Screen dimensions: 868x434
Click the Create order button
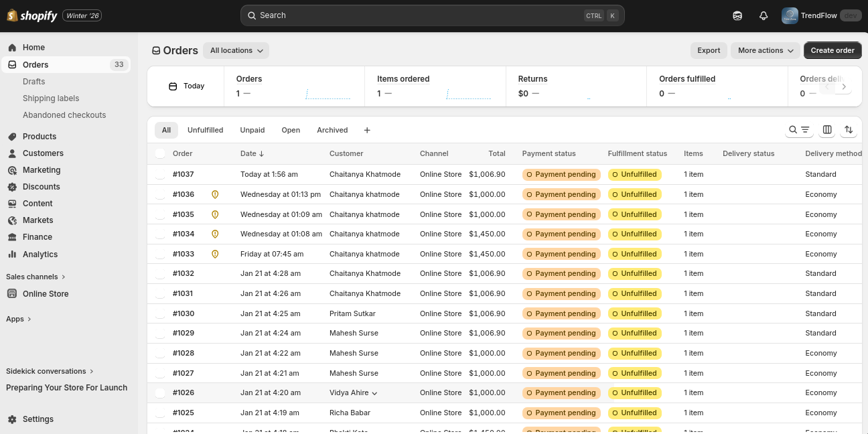833,50
